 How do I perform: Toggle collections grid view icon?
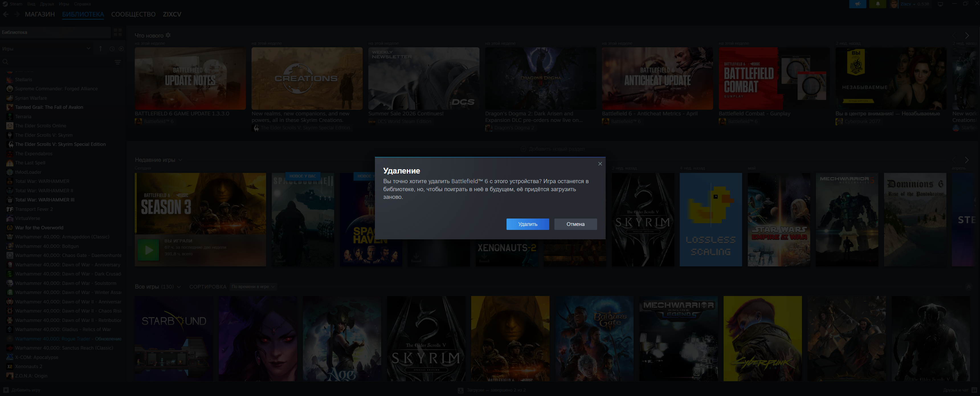tap(118, 32)
